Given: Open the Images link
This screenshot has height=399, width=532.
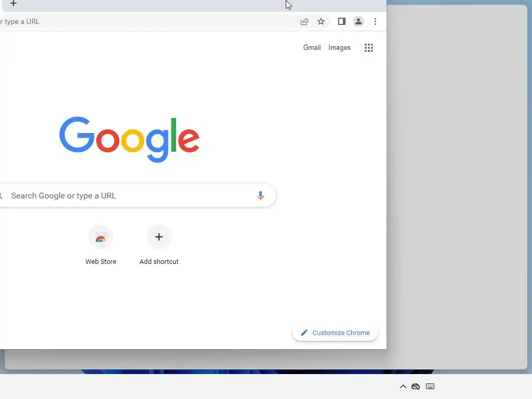Looking at the screenshot, I should 339,47.
